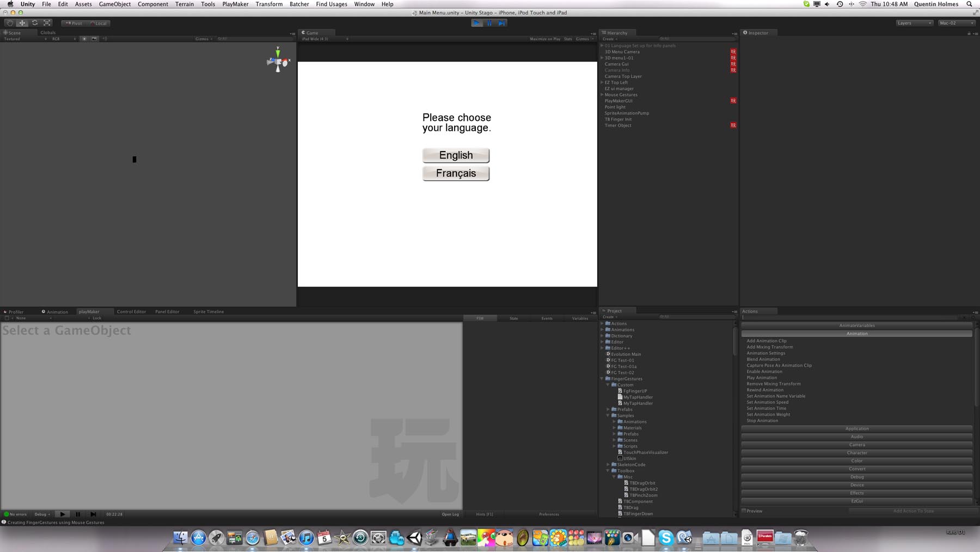
Task: Select the Move tool in the toolbar
Action: pyautogui.click(x=22, y=22)
